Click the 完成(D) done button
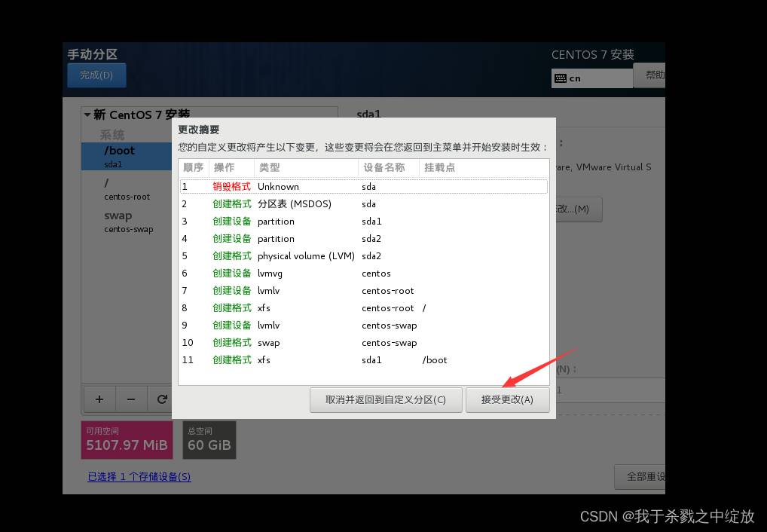The height and width of the screenshot is (532, 767). [x=96, y=75]
